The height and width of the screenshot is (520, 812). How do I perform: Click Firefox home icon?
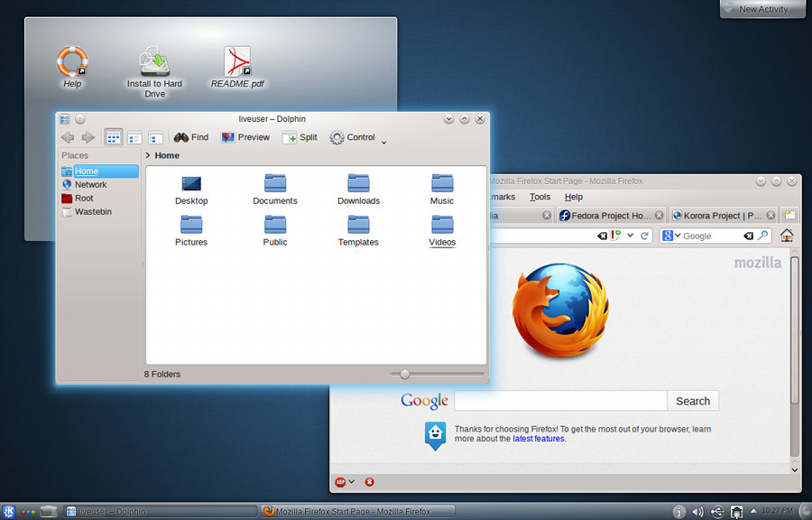tap(787, 236)
